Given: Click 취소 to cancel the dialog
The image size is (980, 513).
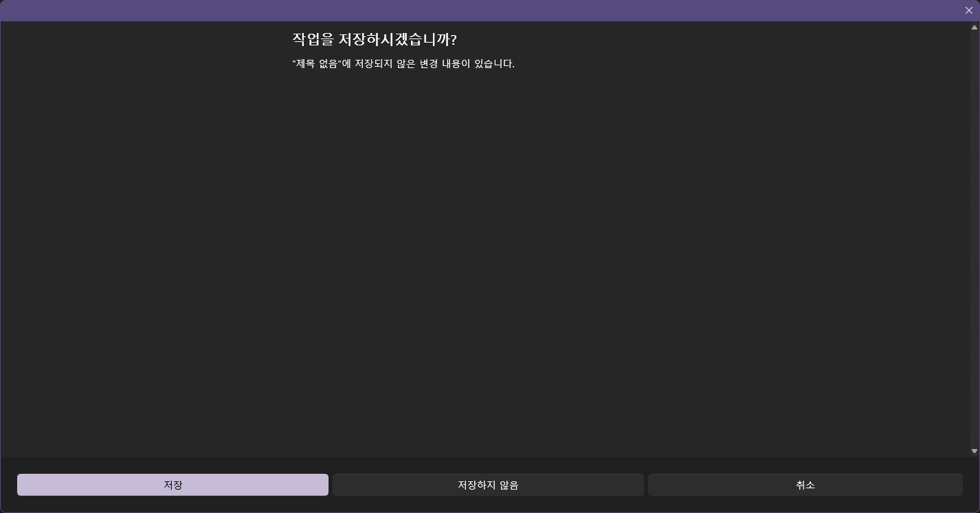Looking at the screenshot, I should pyautogui.click(x=805, y=485).
